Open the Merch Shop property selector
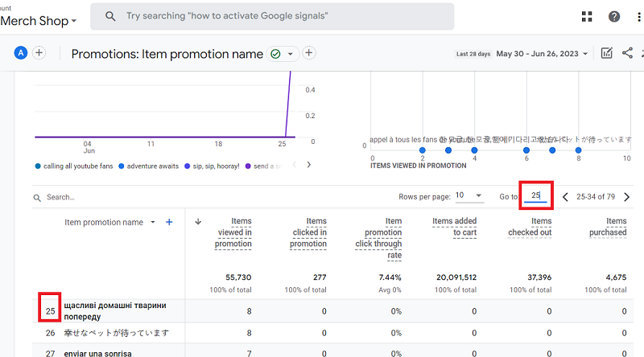This screenshot has width=644, height=357. [x=39, y=20]
